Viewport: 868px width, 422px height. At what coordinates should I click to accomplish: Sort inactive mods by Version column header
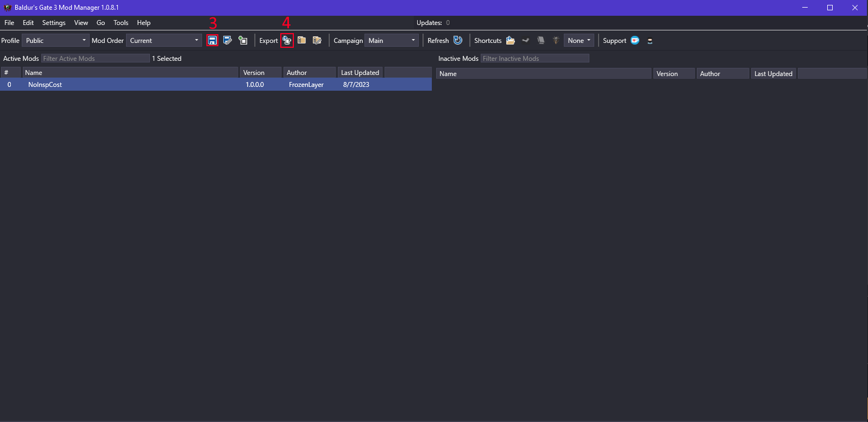coord(674,74)
